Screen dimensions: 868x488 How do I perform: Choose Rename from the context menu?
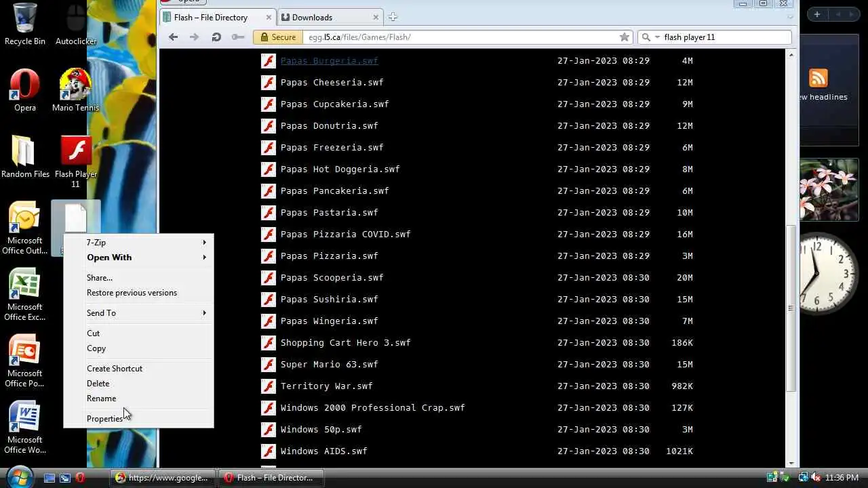click(x=138, y=398)
